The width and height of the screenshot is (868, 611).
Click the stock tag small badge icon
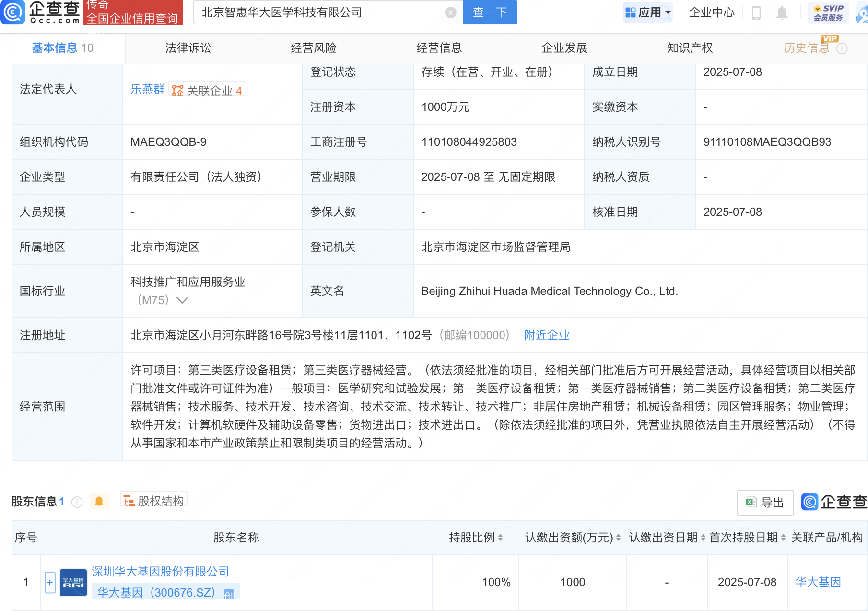(x=229, y=594)
